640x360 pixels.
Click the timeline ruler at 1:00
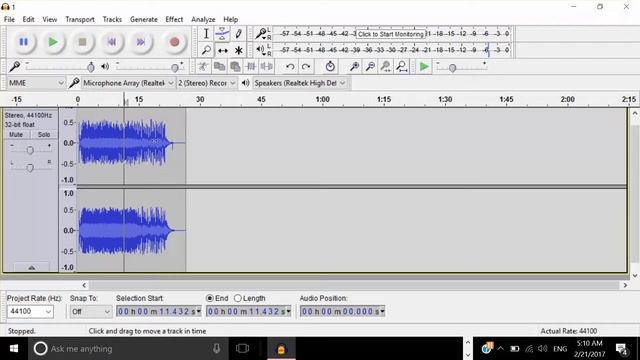point(322,100)
